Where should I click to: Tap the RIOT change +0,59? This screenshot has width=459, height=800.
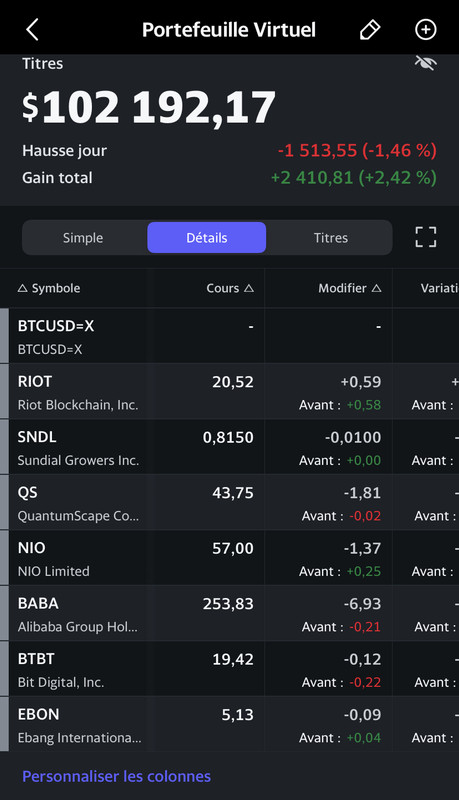[x=361, y=382]
